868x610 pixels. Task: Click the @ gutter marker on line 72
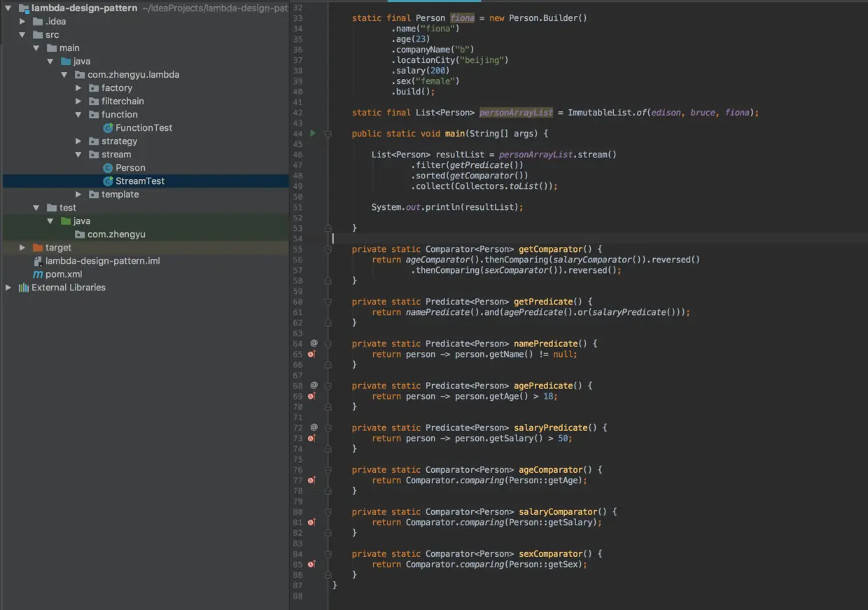point(314,427)
